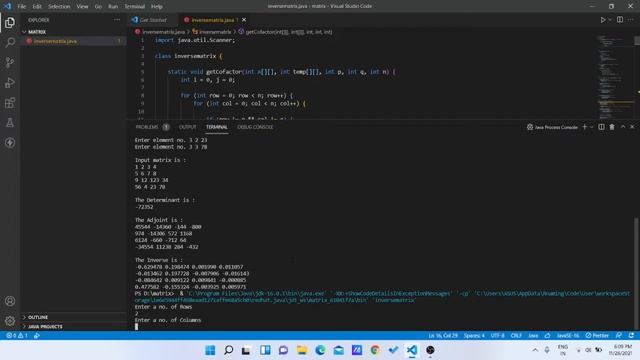This screenshot has width=640, height=360.
Task: Split the editor to the right
Action: pos(620,20)
